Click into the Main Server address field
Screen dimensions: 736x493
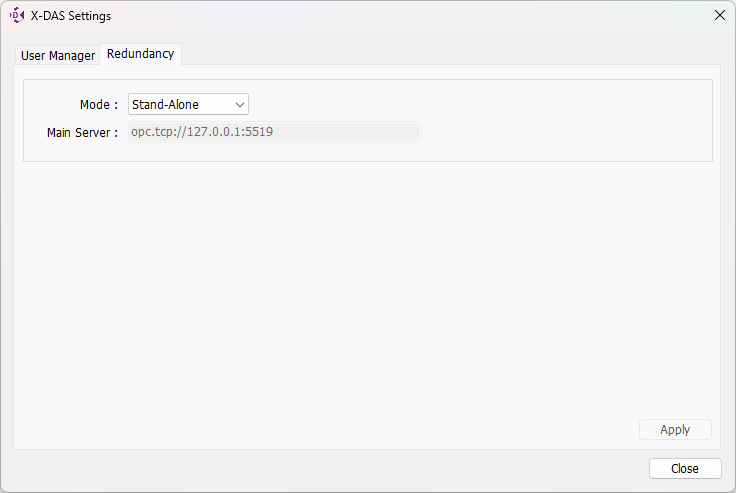pos(274,132)
